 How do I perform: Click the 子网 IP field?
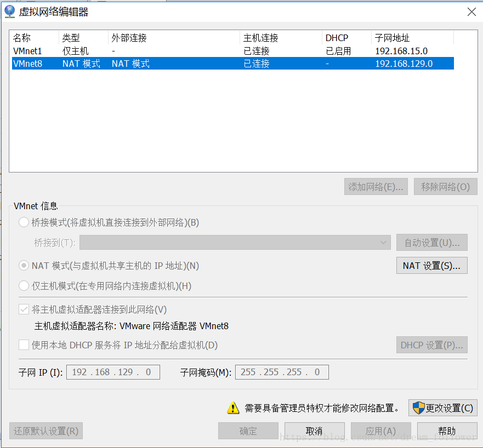pyautogui.click(x=113, y=372)
